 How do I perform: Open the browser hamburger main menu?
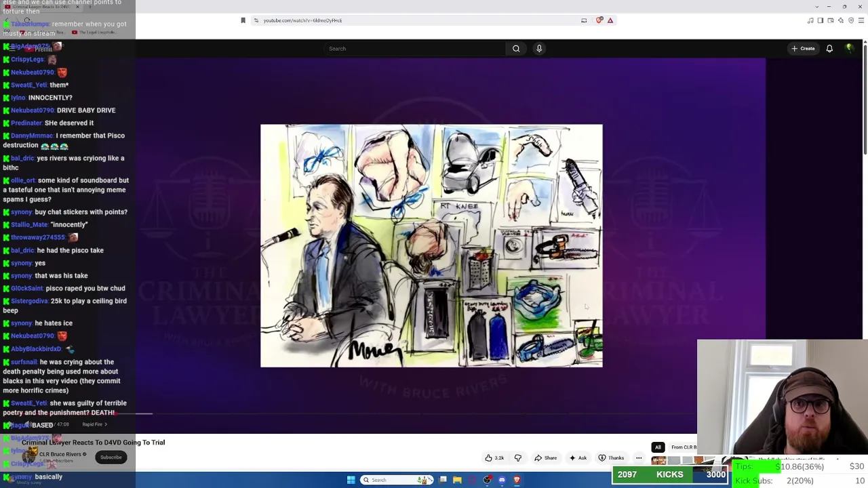click(x=861, y=20)
